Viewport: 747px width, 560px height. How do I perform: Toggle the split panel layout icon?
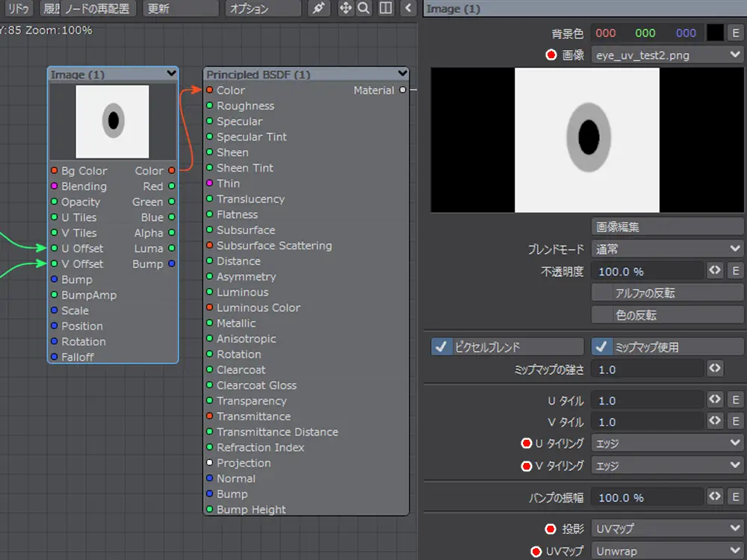click(x=385, y=8)
